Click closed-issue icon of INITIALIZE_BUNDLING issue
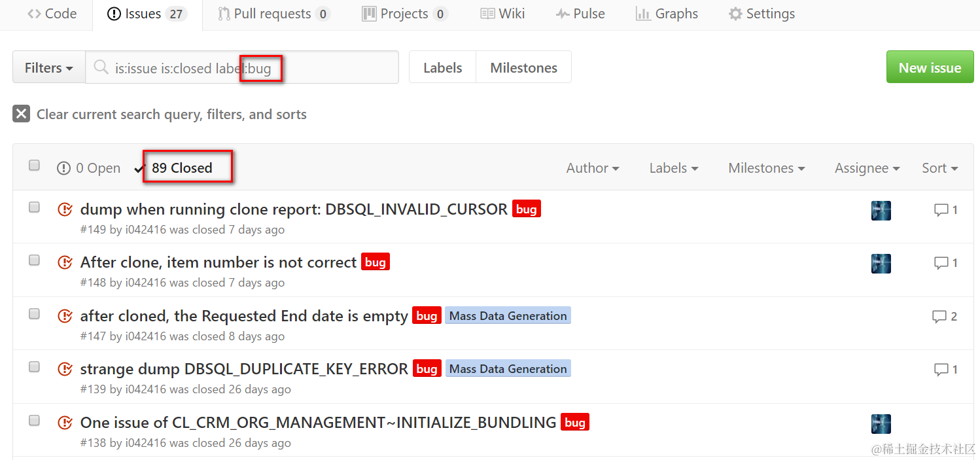 (65, 423)
